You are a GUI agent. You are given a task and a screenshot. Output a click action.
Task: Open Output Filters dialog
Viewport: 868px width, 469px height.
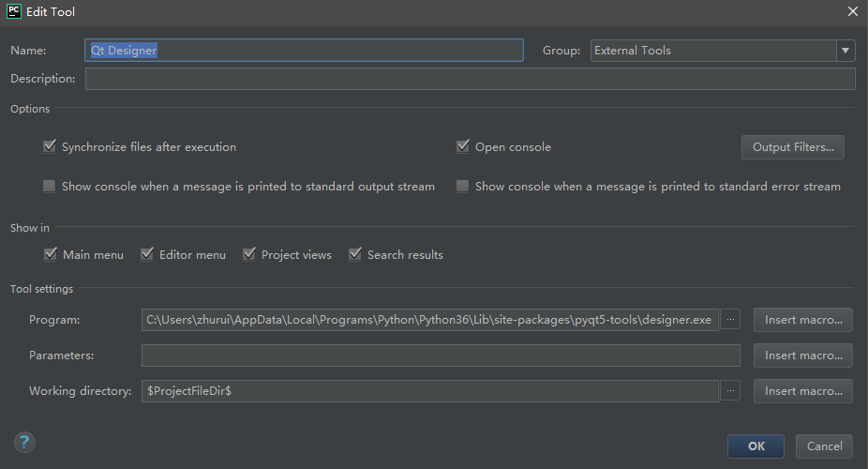793,147
